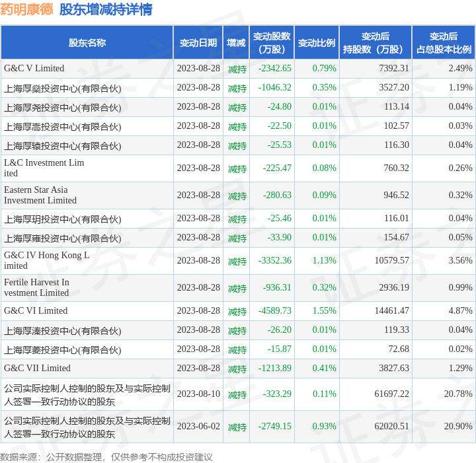Select the 变动后占总股本比例 column header

[x=444, y=43]
